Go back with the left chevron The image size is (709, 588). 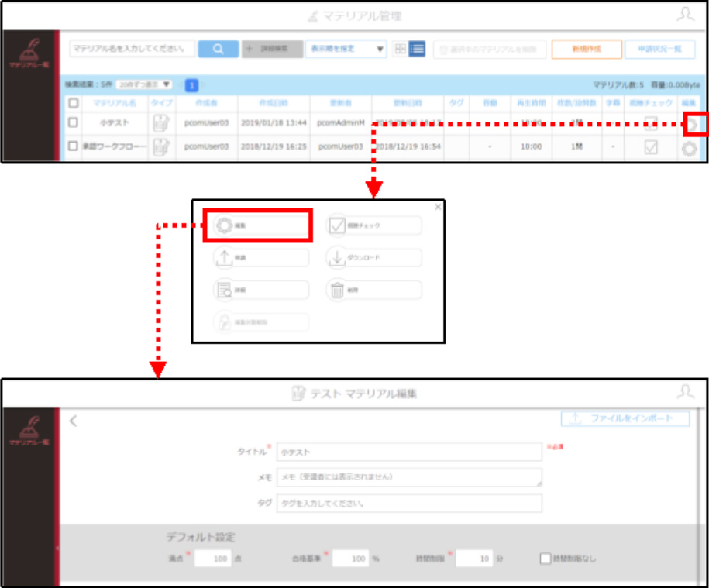[x=74, y=421]
